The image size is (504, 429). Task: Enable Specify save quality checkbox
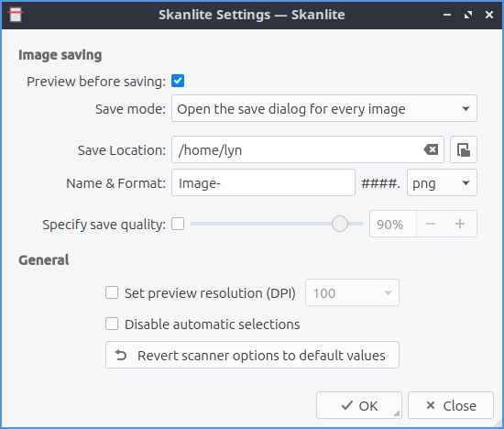(178, 224)
